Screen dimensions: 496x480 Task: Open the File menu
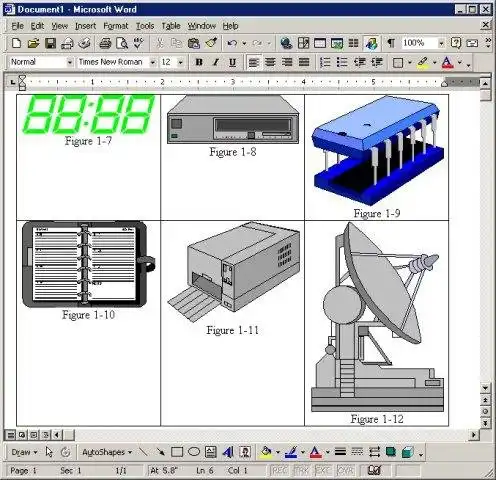17,26
